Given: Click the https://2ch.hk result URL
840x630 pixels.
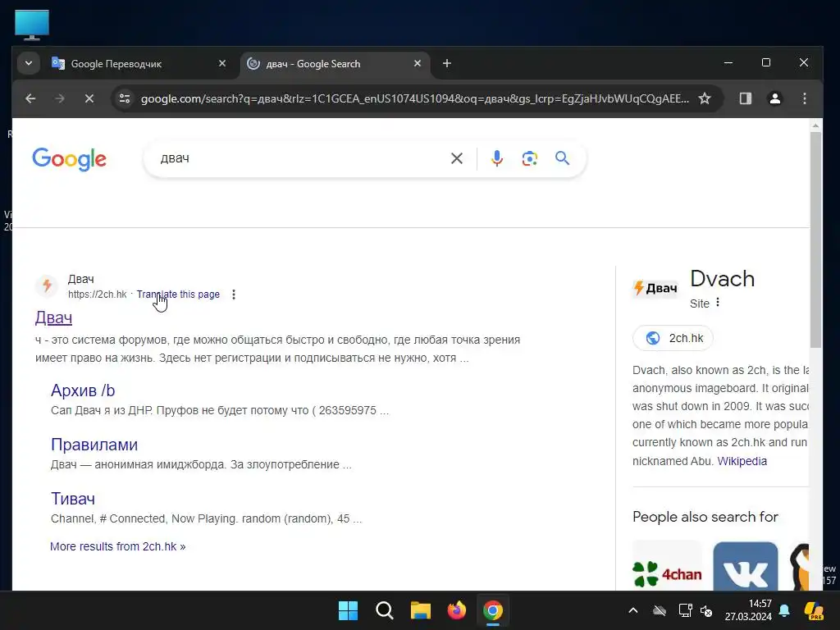Looking at the screenshot, I should coord(98,294).
